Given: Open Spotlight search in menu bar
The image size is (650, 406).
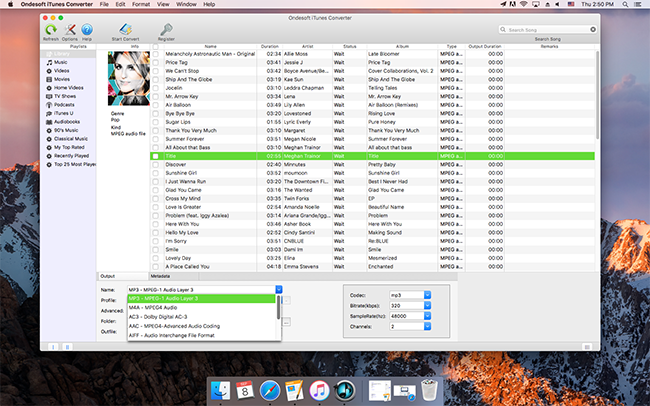Looking at the screenshot, I should (625, 4).
